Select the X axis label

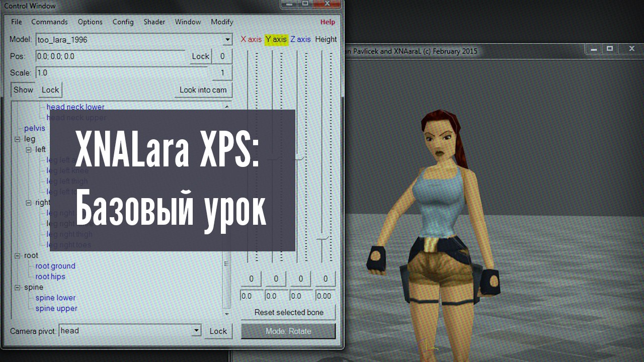(x=251, y=39)
